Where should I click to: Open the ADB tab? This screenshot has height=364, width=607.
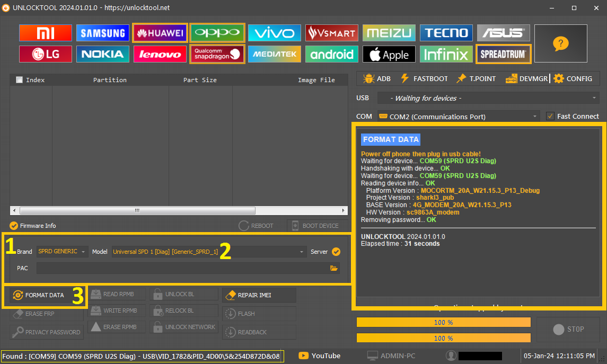(377, 78)
